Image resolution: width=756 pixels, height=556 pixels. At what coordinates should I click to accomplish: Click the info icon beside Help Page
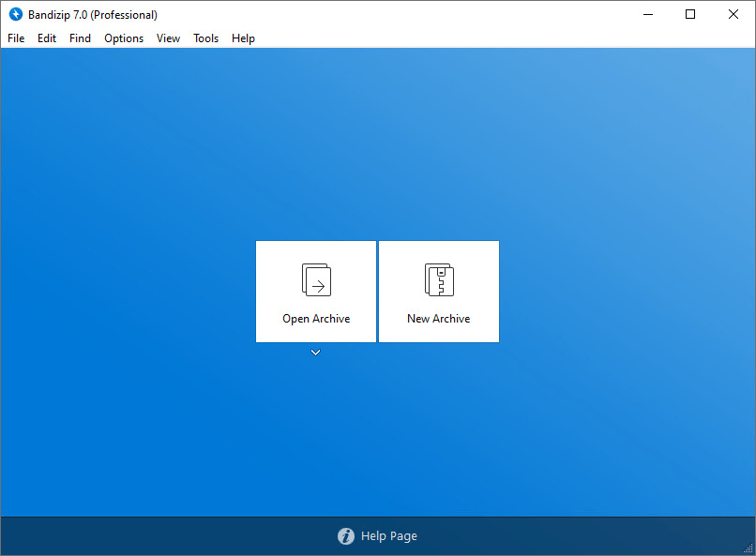[x=346, y=535]
